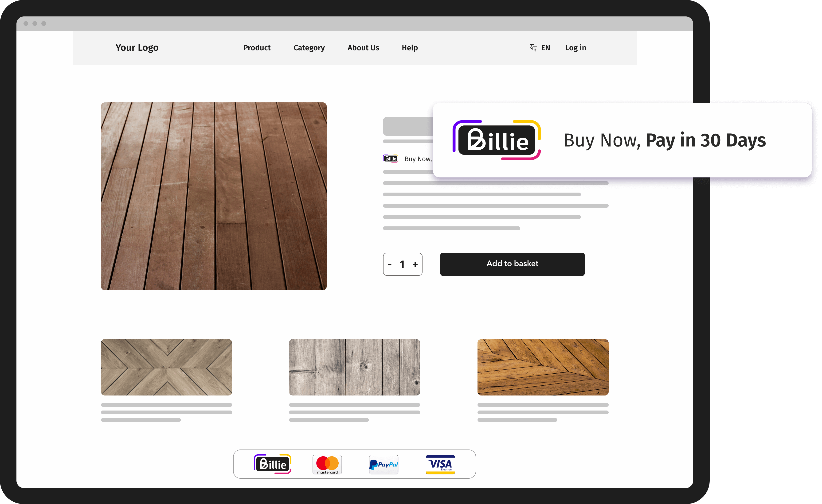Decrease quantity with the minus button
Screen dimensions: 822x504
coord(390,264)
